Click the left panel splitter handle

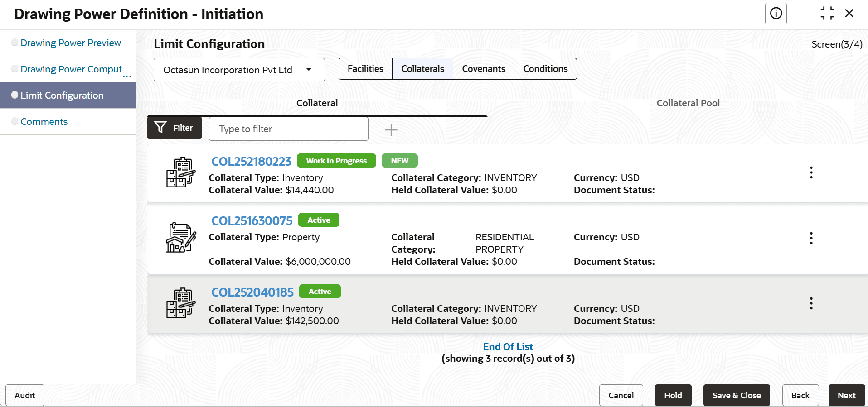[x=141, y=225]
